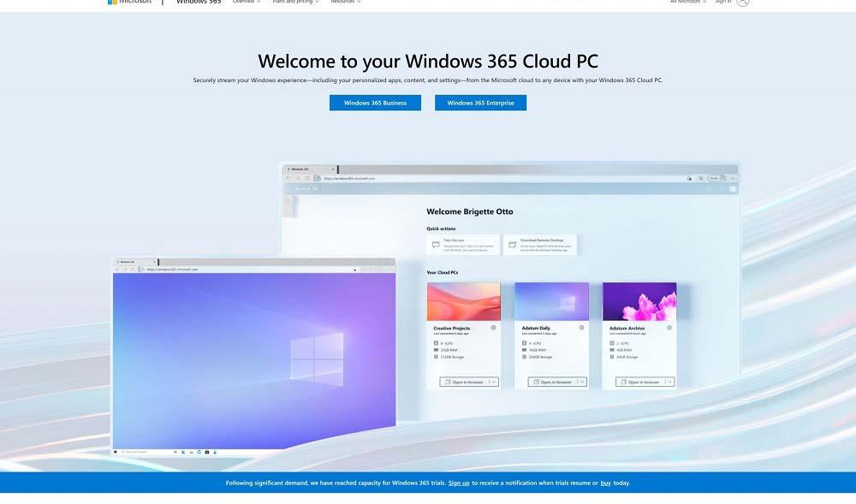Click the sign-in account avatar icon
The height and width of the screenshot is (504, 856).
tap(742, 3)
